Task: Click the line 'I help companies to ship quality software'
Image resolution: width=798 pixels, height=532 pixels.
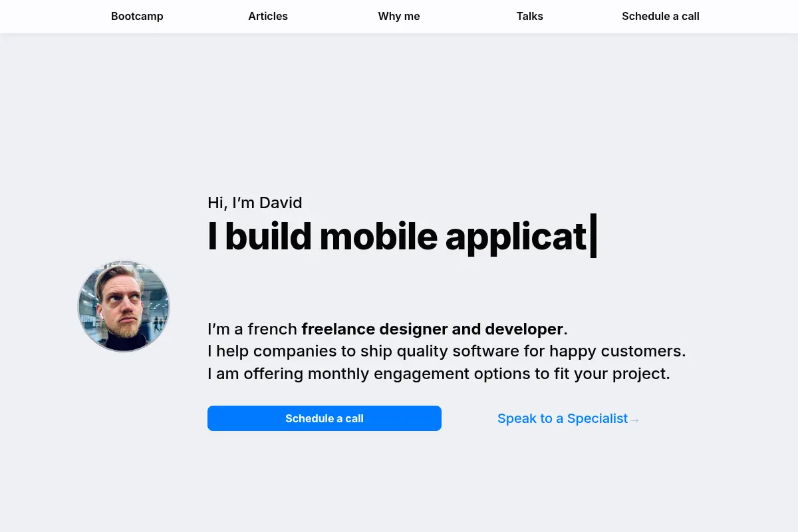Action: tap(446, 351)
